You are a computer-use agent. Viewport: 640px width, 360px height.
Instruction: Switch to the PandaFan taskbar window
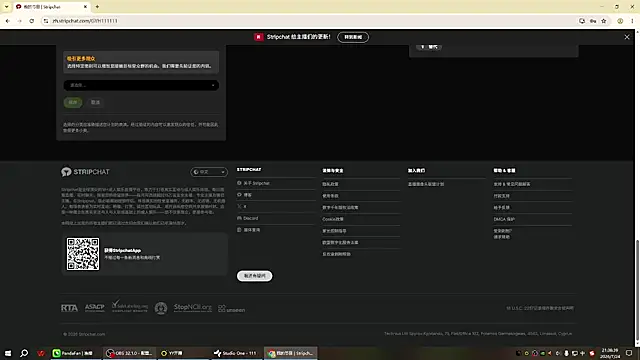tap(76, 353)
